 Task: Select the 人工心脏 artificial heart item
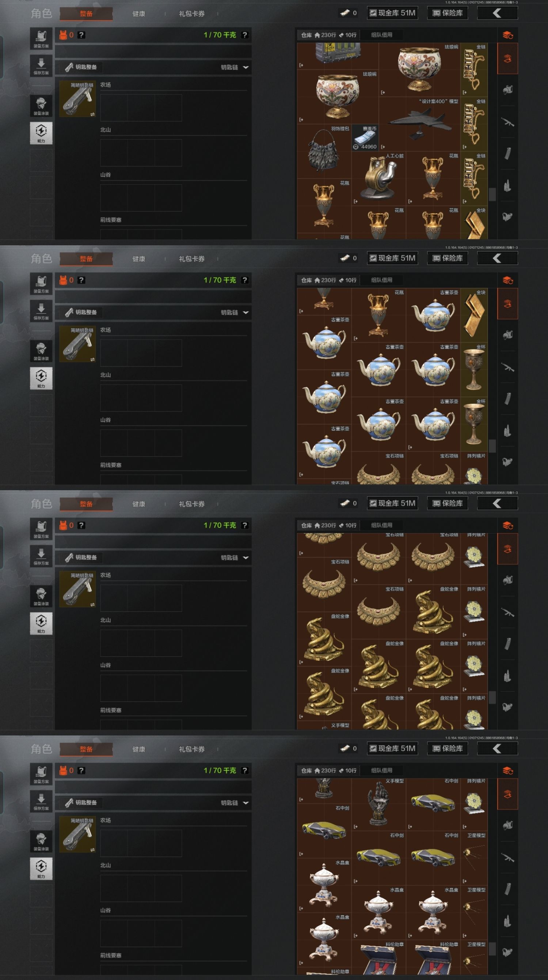click(379, 178)
